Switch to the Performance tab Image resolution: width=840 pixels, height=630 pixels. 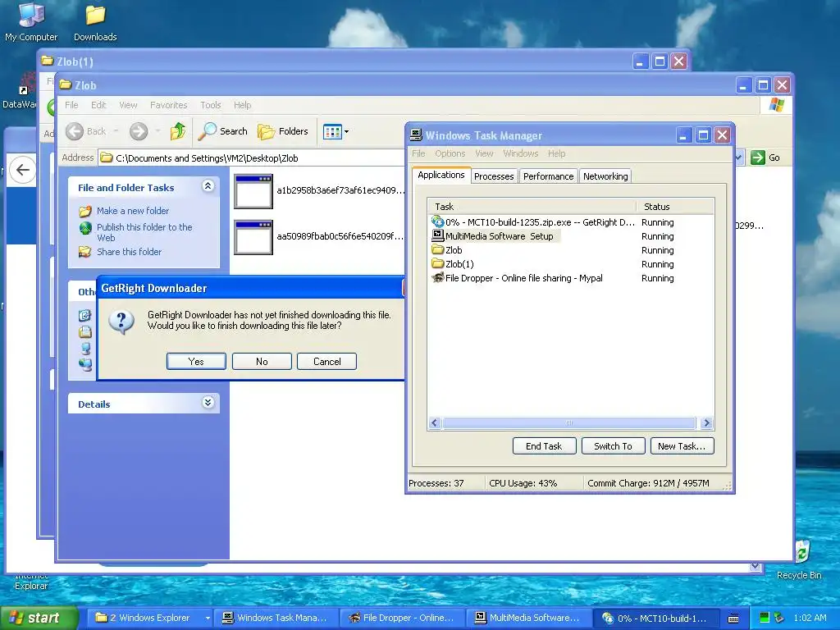[x=548, y=176]
